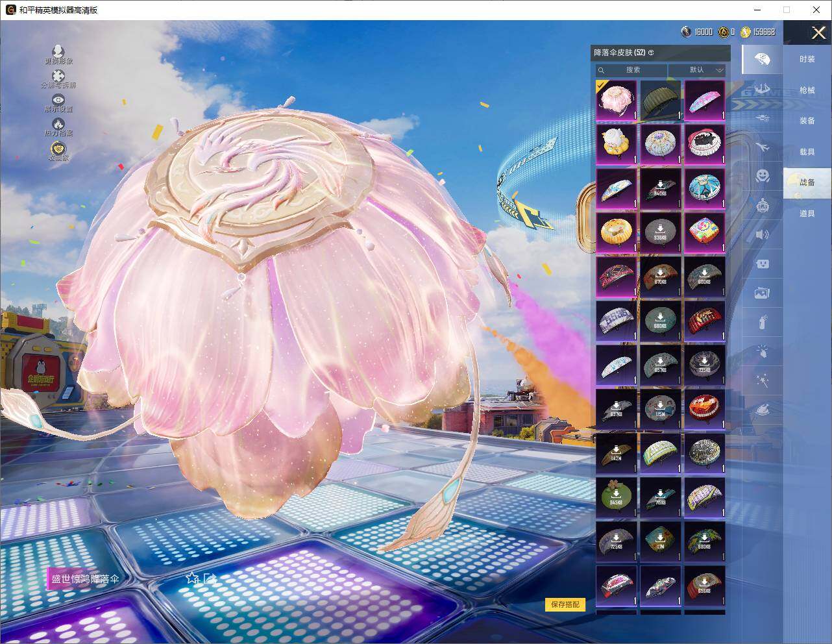Select the airplane skin category icon
The height and width of the screenshot is (644, 832).
click(762, 147)
